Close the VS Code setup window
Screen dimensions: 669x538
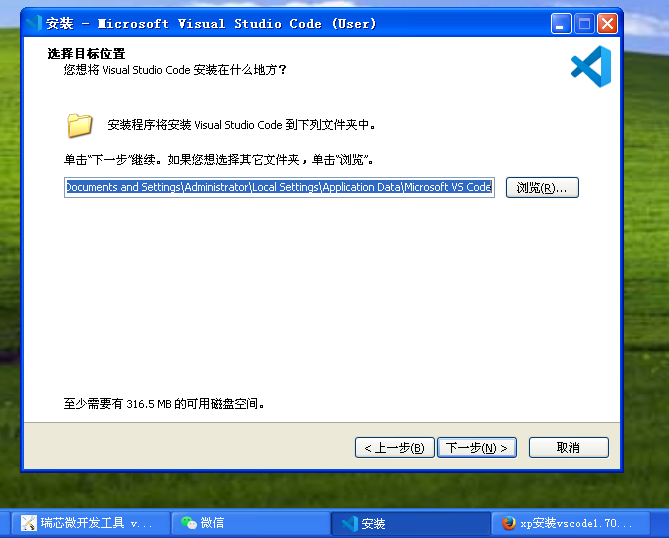[606, 23]
